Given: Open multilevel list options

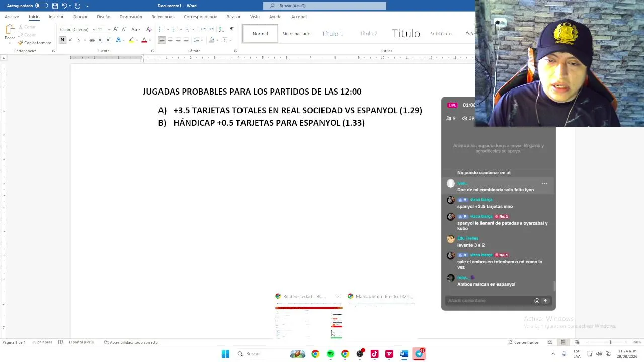Looking at the screenshot, I should click(x=188, y=29).
